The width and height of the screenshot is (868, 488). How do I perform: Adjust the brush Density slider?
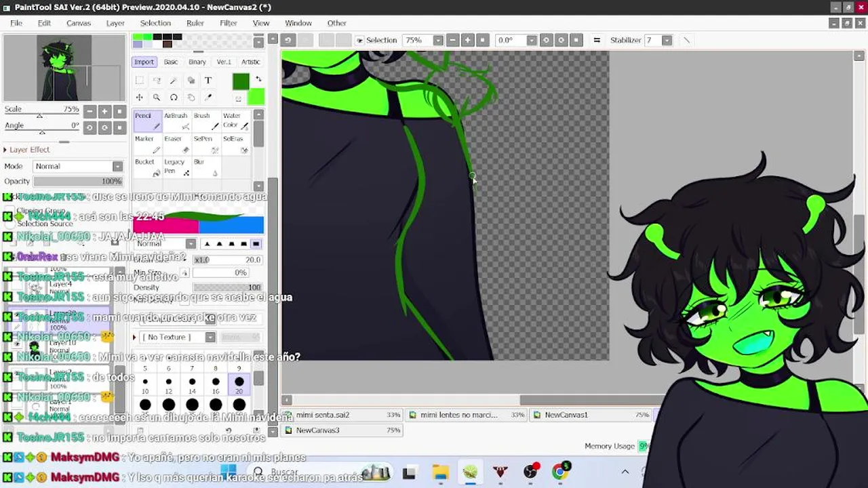click(227, 287)
